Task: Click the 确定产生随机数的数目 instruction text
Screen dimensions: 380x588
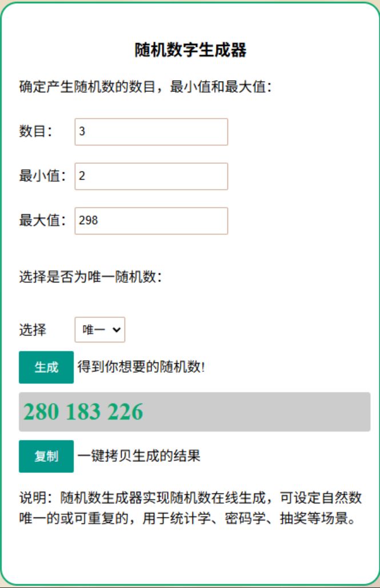Action: click(x=145, y=87)
